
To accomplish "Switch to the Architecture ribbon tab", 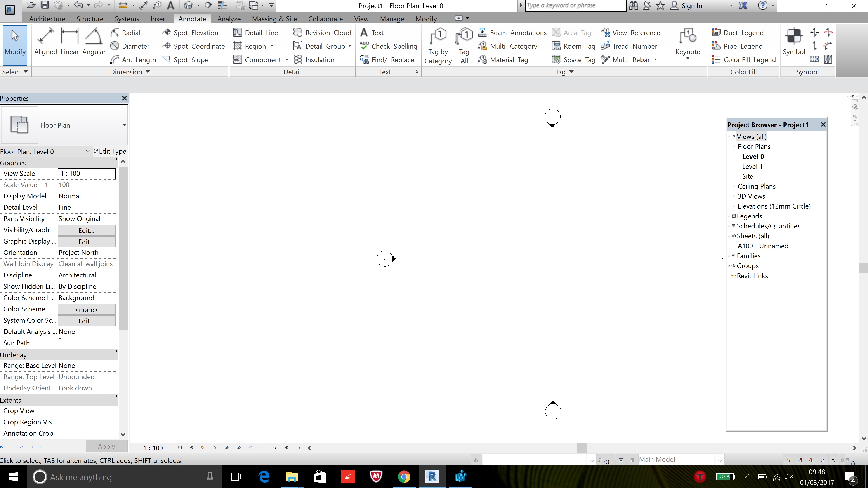I will coord(47,19).
